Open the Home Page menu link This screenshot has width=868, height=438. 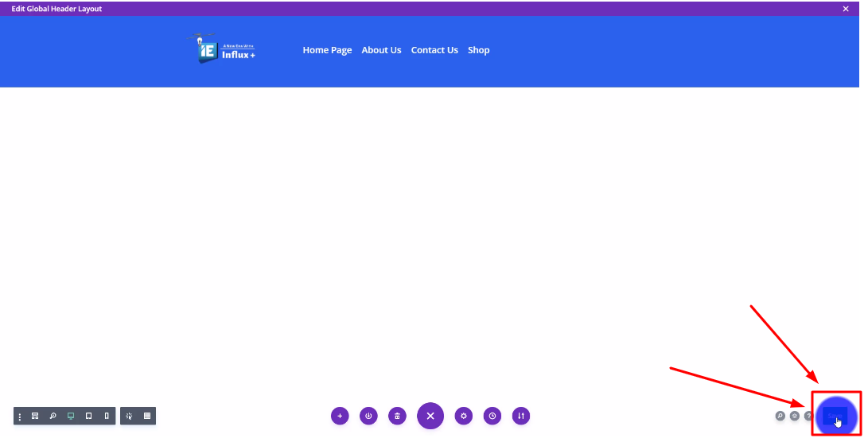tap(327, 50)
